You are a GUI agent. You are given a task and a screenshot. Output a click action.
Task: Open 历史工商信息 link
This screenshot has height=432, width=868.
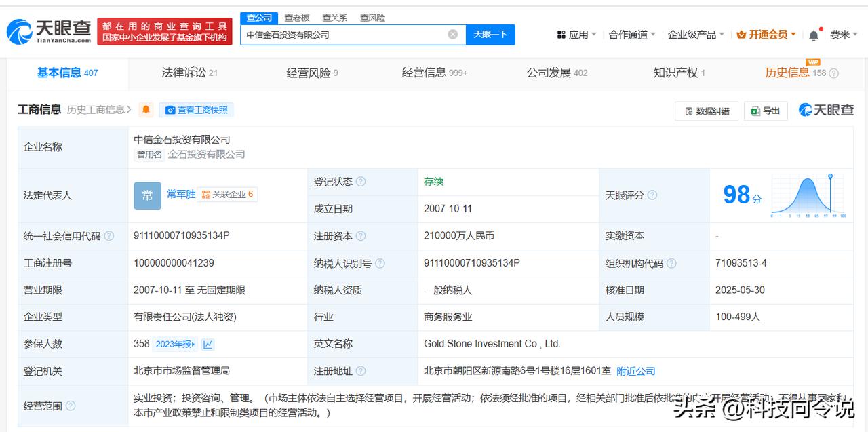pyautogui.click(x=99, y=110)
